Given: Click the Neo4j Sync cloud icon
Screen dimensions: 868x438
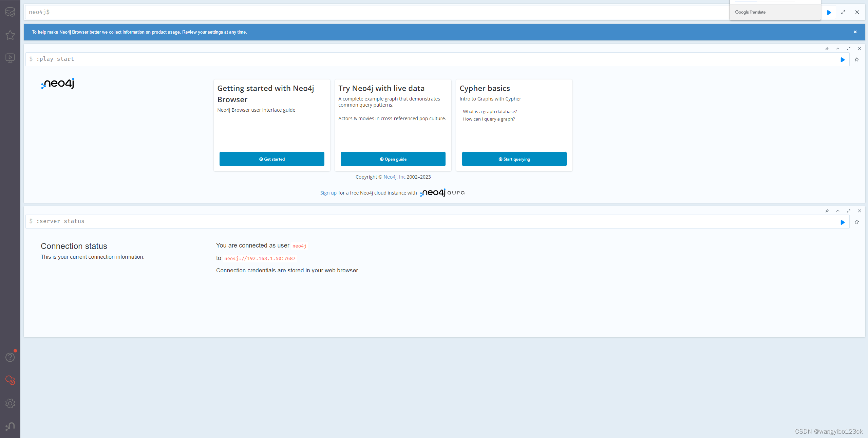Looking at the screenshot, I should point(10,380).
